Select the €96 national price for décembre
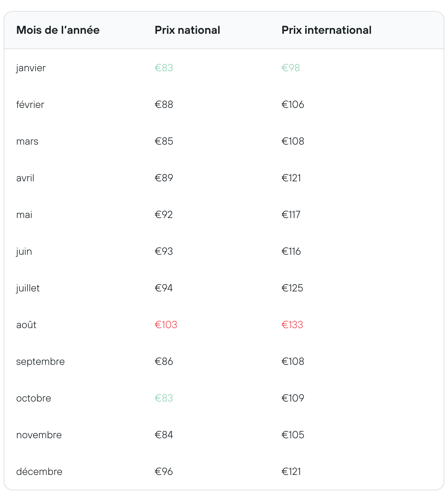The image size is (448, 494). tap(164, 472)
